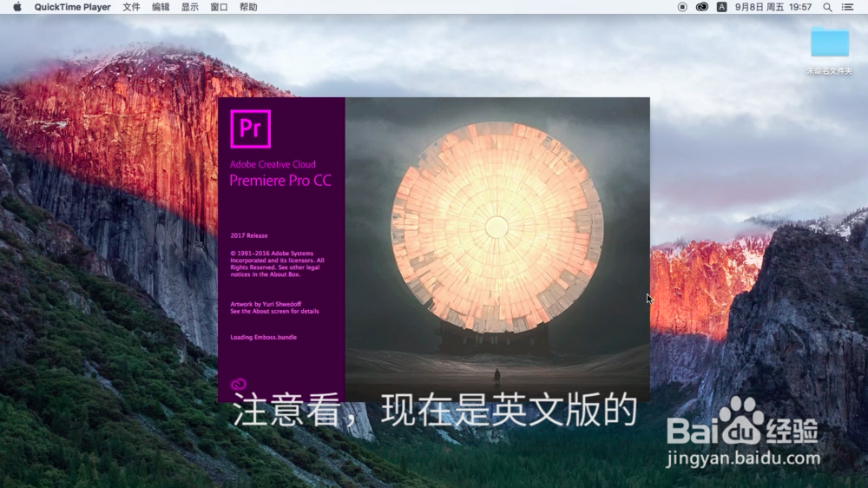
Task: Click the Premiere Pro CC title text
Action: point(280,181)
